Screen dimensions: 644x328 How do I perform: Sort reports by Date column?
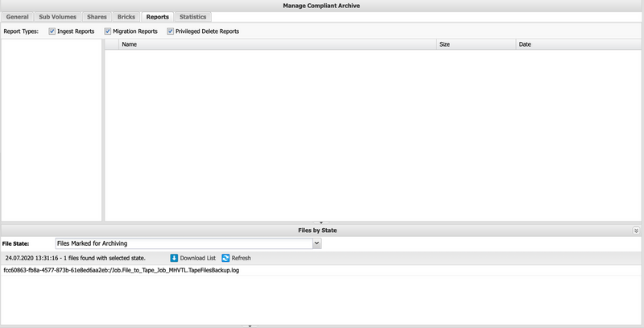point(578,44)
